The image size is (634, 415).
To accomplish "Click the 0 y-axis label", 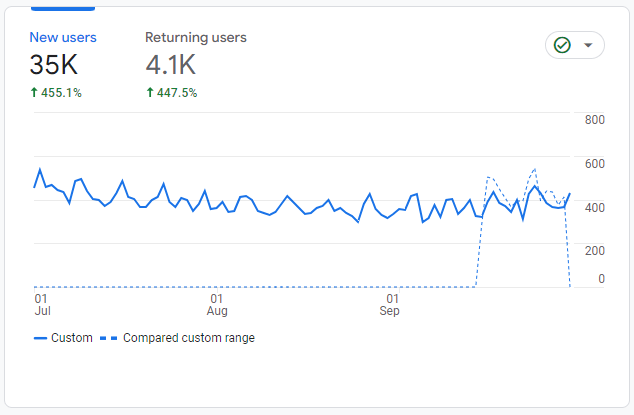I will pyautogui.click(x=601, y=279).
